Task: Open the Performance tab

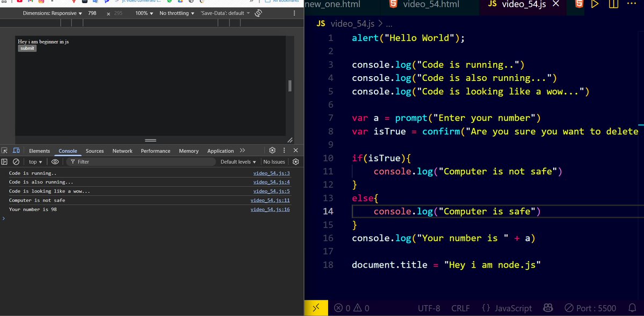Action: coord(156,151)
